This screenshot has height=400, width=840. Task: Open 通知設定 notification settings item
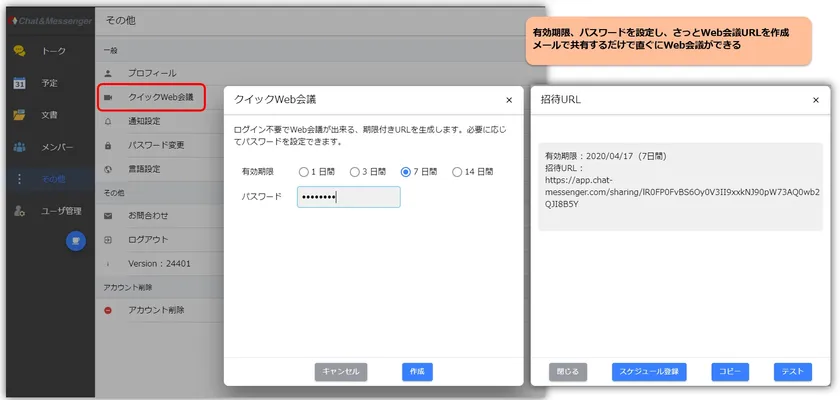click(151, 121)
